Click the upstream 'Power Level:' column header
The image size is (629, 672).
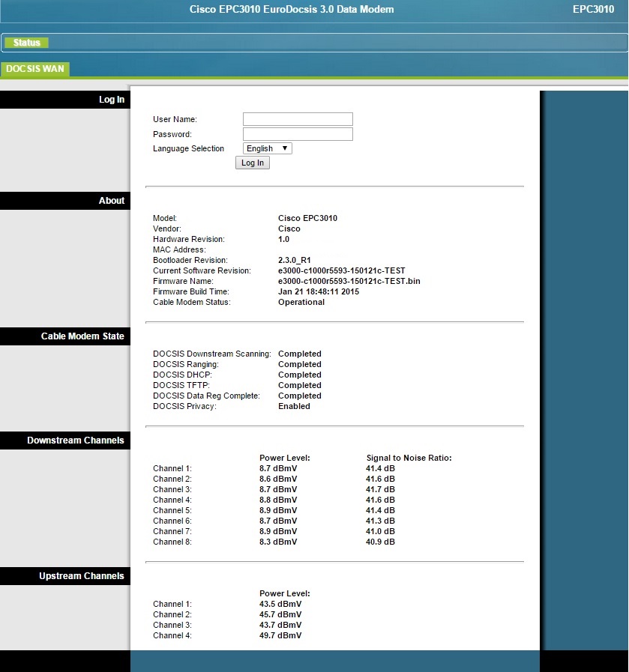(x=284, y=593)
